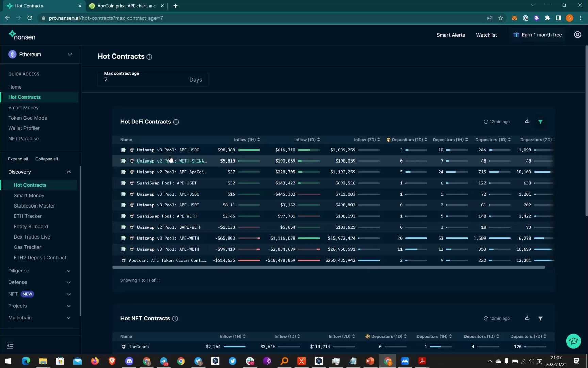588x368 pixels.
Task: Click Collapse all in the sidebar
Action: pos(47,159)
